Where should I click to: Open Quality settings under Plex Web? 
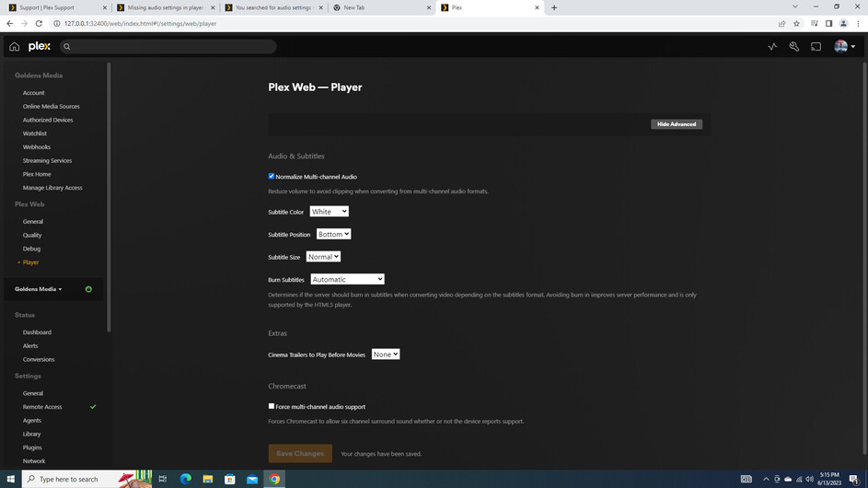coord(32,235)
